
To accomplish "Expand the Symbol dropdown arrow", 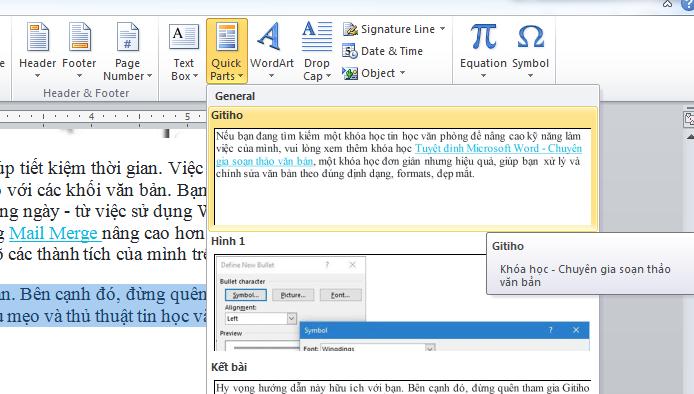I will click(x=530, y=76).
